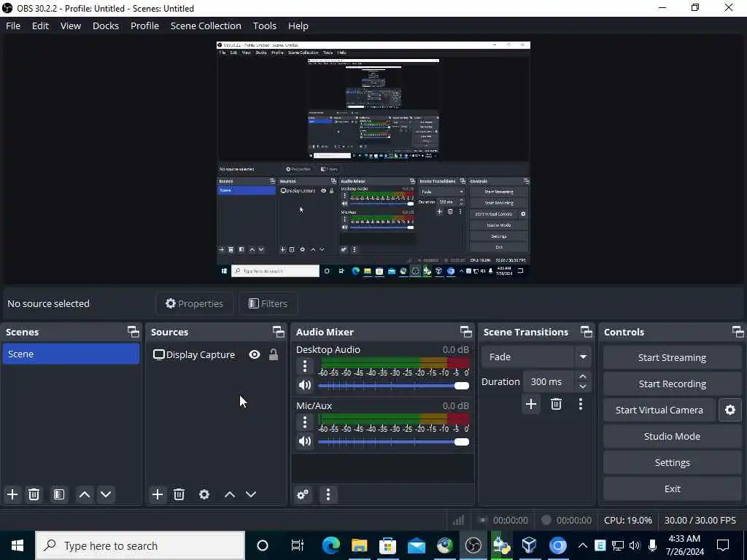Viewport: 747px width, 560px height.
Task: Open scene filters icon in Scenes dock
Action: pyautogui.click(x=59, y=494)
